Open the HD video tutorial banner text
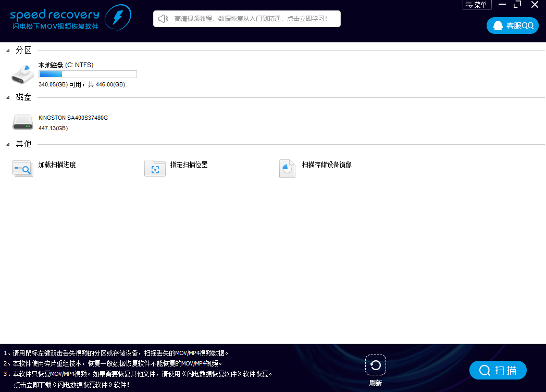 (x=251, y=19)
